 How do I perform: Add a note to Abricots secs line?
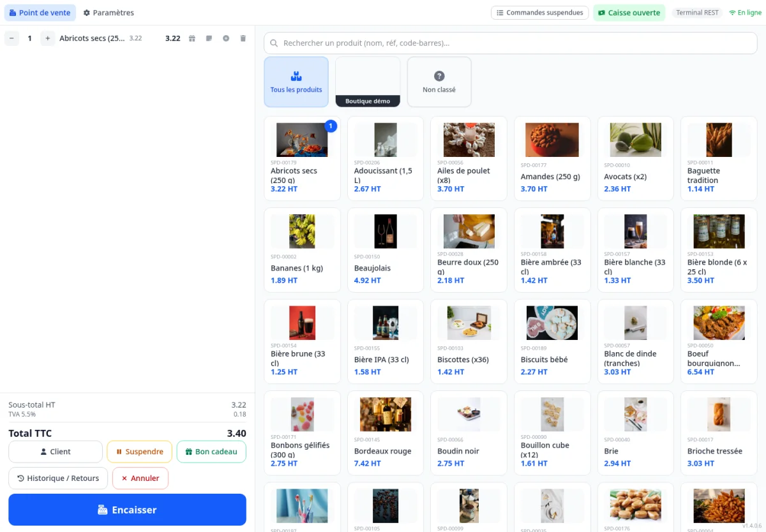(x=209, y=38)
